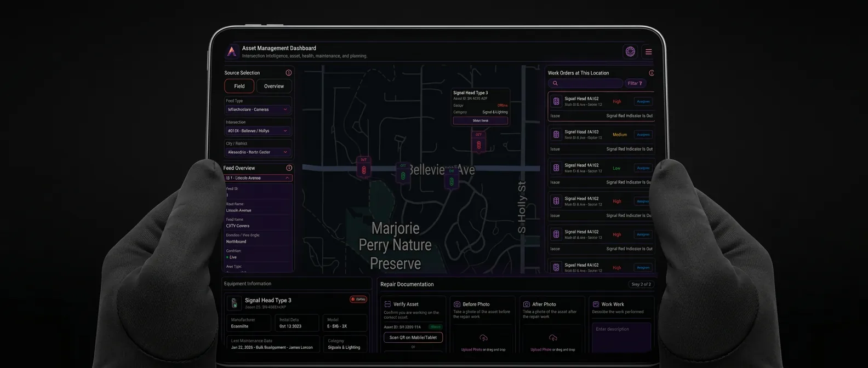The image size is (868, 368).
Task: Open the round profile icon in the header
Action: point(630,51)
